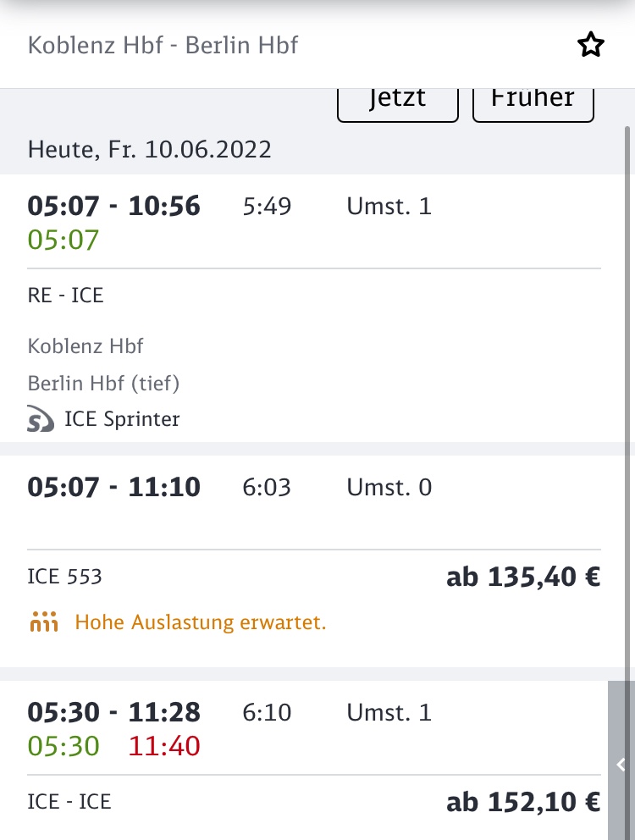635x840 pixels.
Task: Tap the ab 152,10 € price
Action: [x=523, y=802]
